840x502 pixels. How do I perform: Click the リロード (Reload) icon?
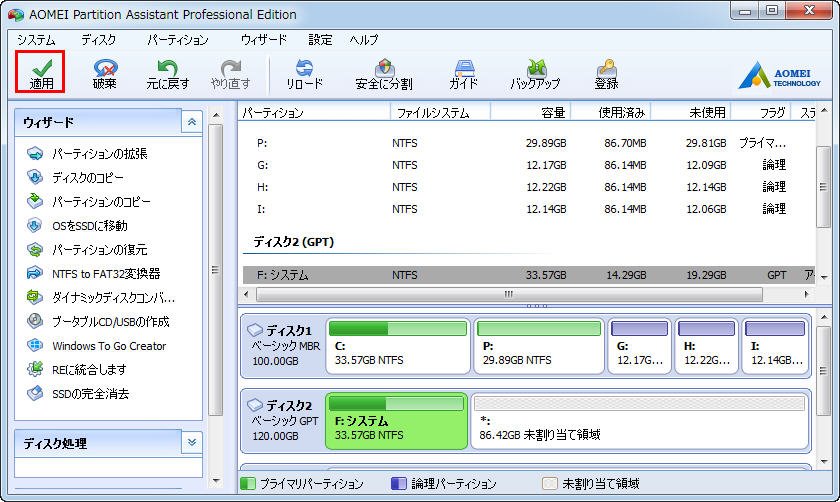304,73
